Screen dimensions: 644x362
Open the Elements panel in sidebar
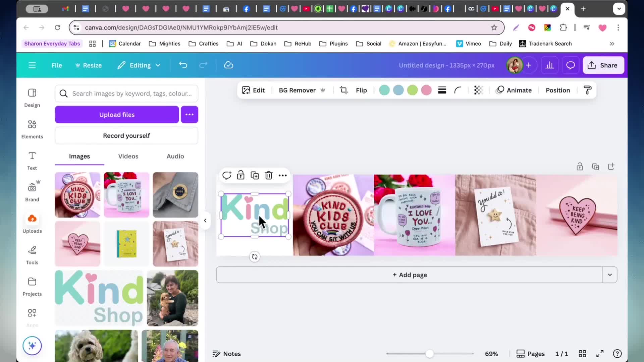(32, 129)
